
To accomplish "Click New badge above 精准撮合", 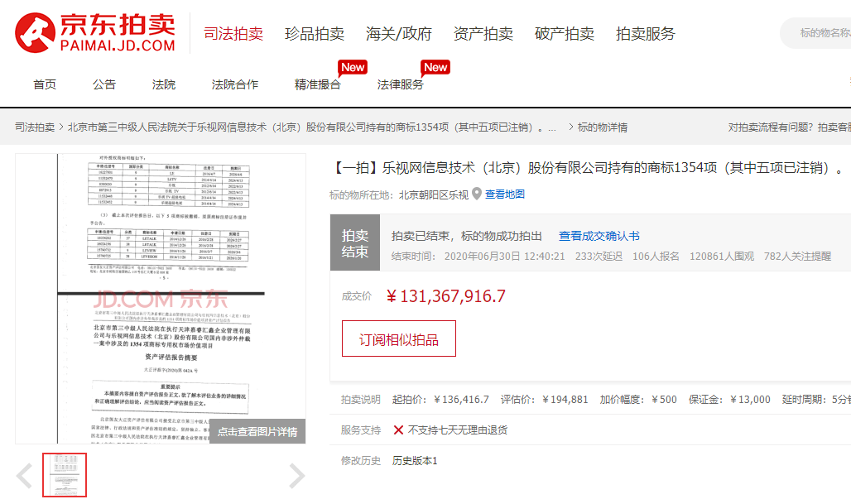I will pyautogui.click(x=353, y=68).
